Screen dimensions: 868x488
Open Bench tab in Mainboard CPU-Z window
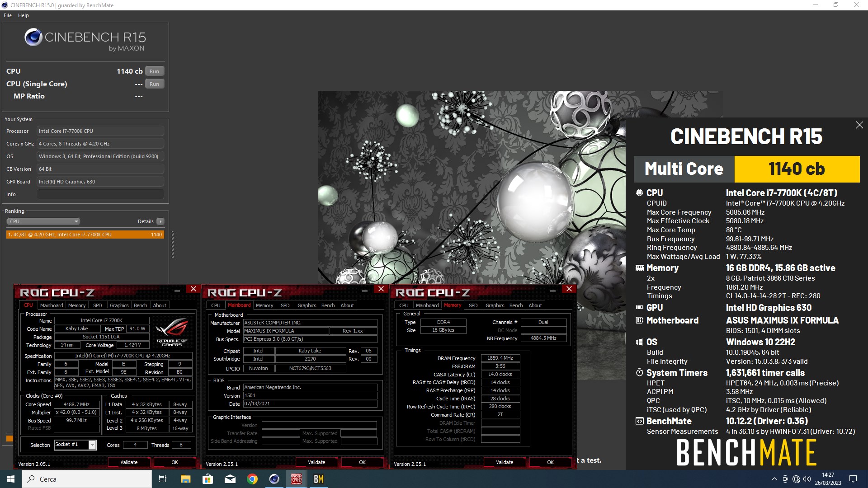[328, 305]
